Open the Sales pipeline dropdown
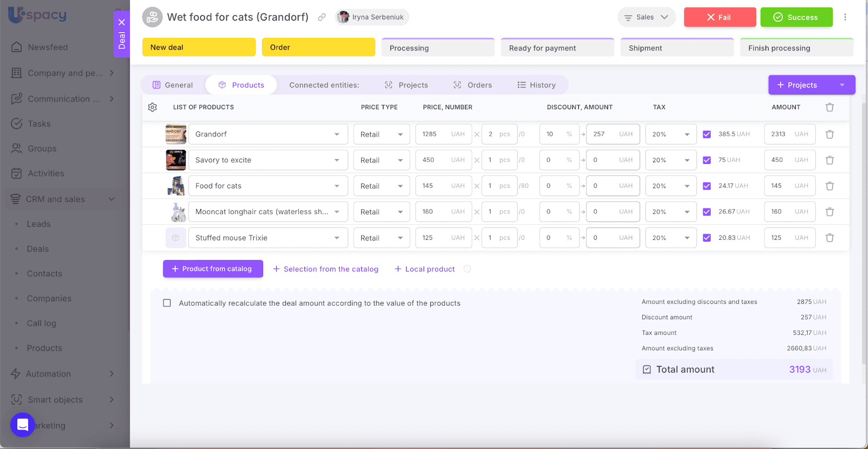The height and width of the screenshot is (449, 868). coord(646,17)
